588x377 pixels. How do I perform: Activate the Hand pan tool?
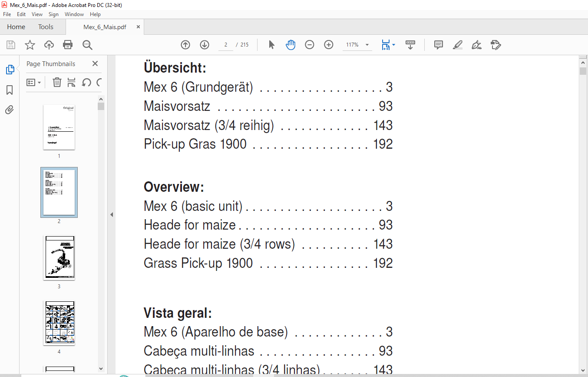tap(291, 45)
